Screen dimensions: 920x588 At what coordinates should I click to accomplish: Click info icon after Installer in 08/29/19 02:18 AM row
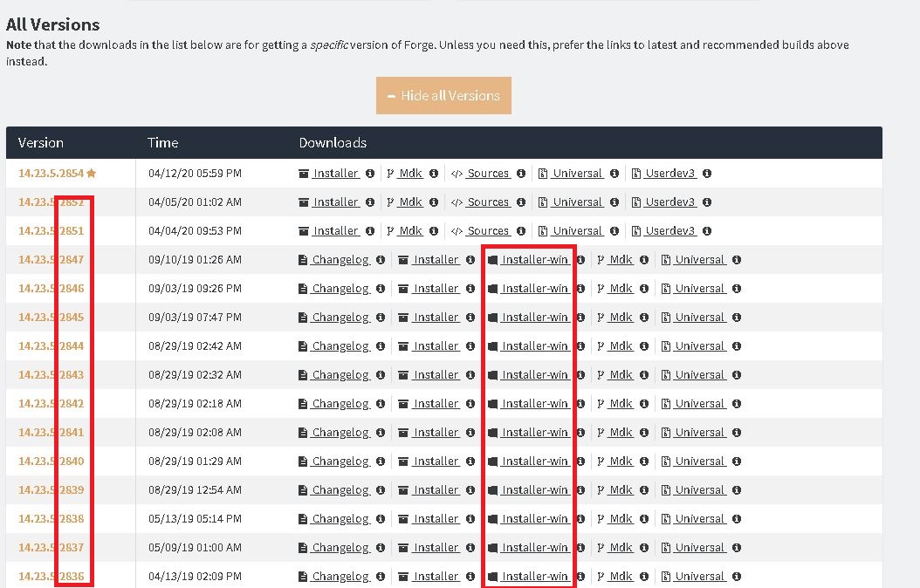(470, 403)
